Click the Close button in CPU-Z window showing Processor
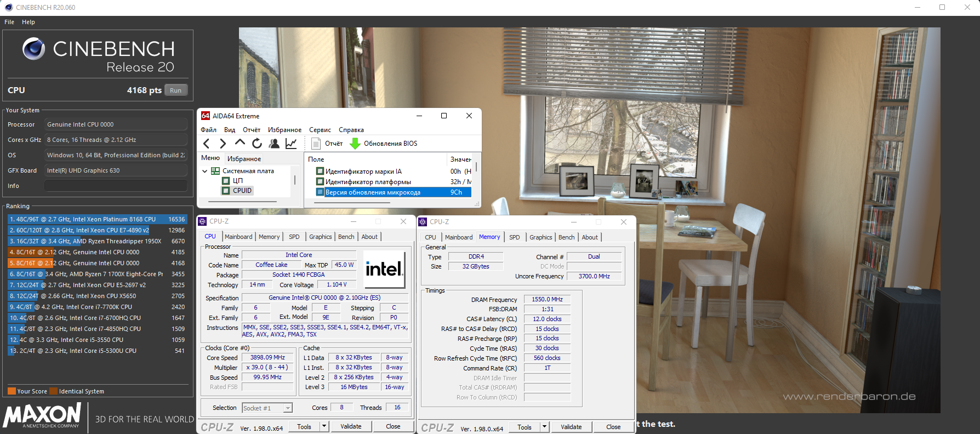This screenshot has height=434, width=980. [x=393, y=426]
